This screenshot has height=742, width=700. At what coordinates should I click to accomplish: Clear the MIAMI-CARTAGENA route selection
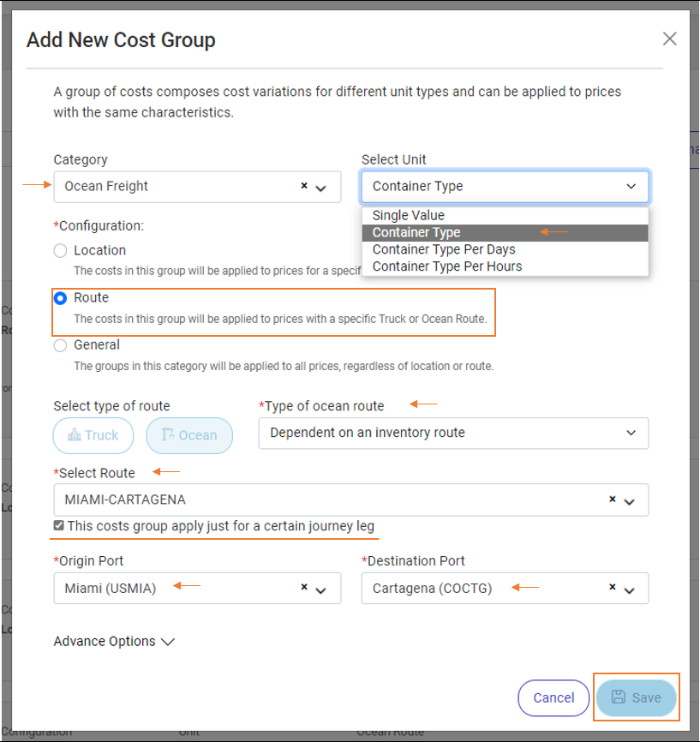pyautogui.click(x=613, y=500)
